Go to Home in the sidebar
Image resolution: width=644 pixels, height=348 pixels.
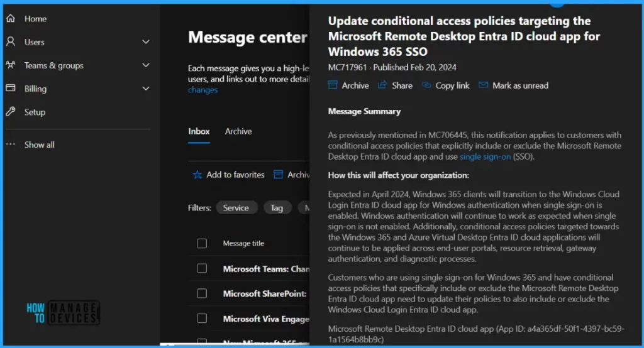click(35, 18)
